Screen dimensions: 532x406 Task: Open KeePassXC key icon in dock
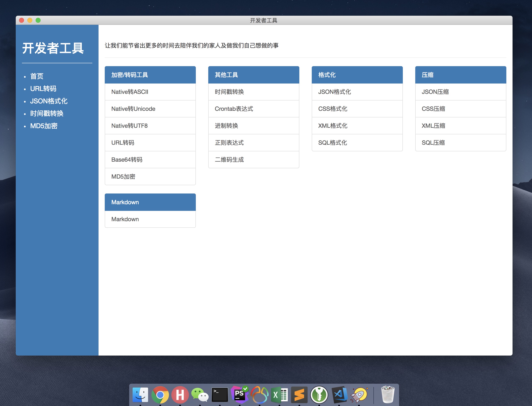pos(319,395)
